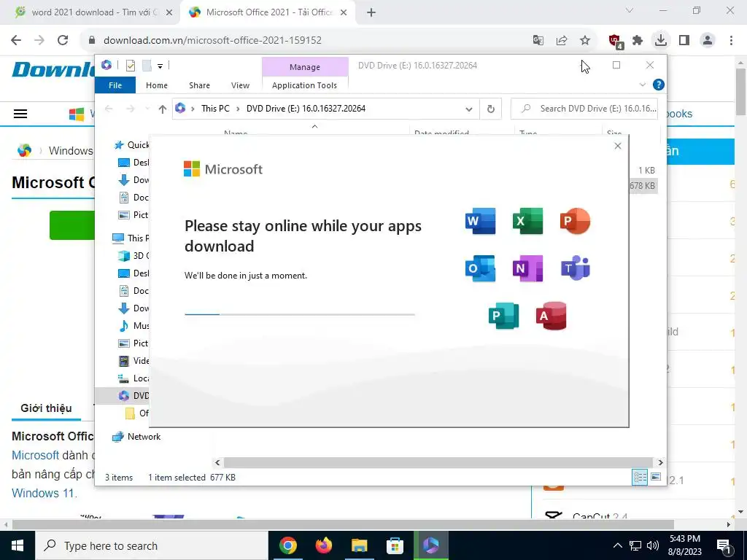Select Music folder in navigation pane
This screenshot has width=747, height=560.
pos(135,326)
